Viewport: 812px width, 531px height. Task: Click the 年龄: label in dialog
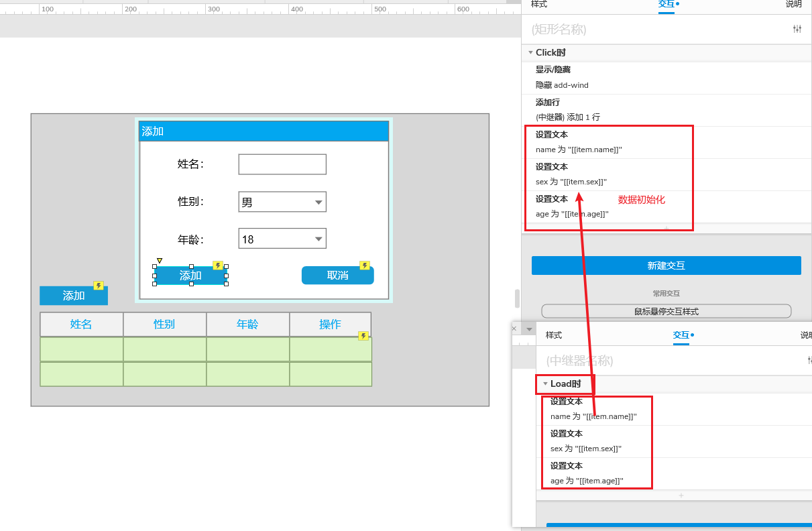190,239
